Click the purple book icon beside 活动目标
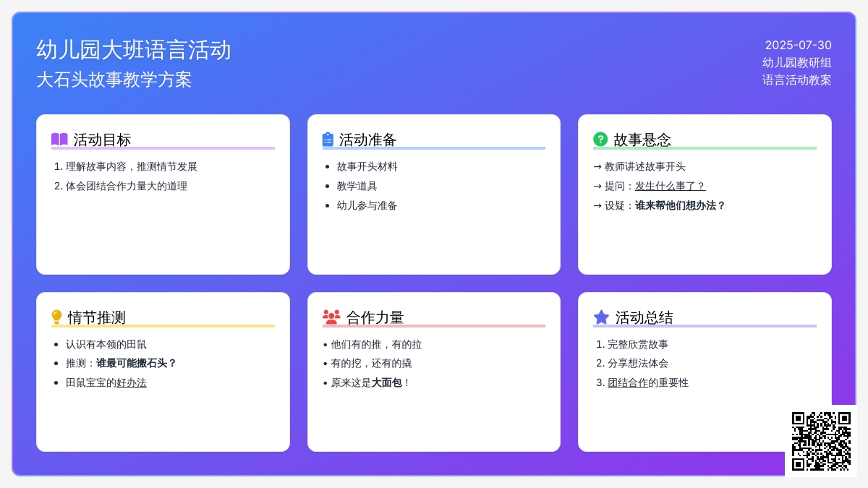 tap(59, 140)
